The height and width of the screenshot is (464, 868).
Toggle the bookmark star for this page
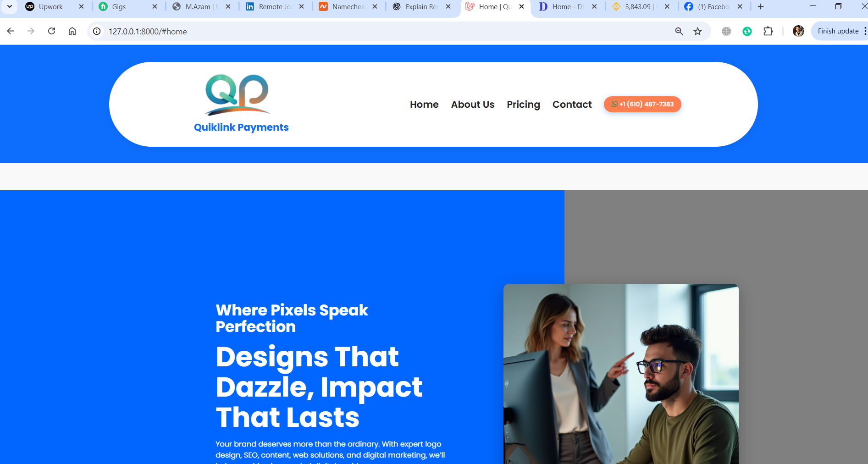click(698, 31)
